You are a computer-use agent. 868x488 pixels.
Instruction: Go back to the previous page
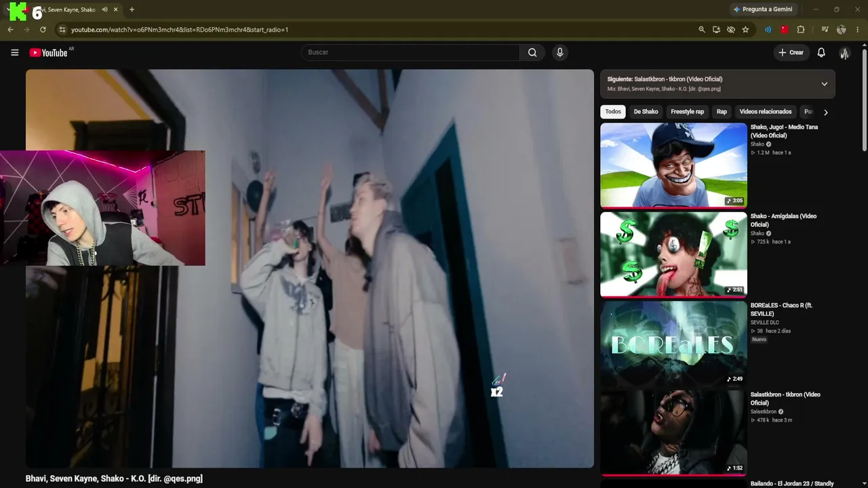coord(10,30)
